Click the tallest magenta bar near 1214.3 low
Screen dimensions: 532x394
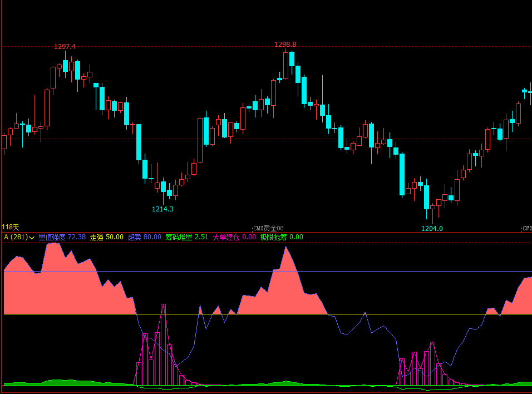pyautogui.click(x=163, y=345)
